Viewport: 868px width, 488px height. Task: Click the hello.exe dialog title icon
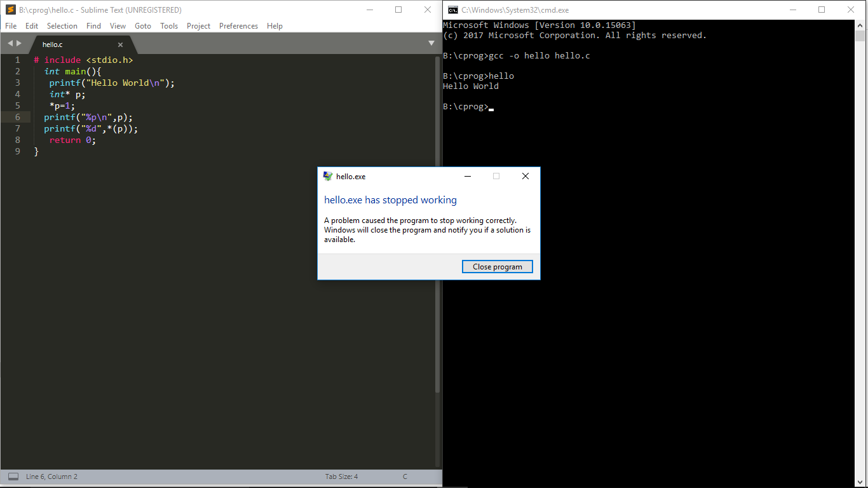[x=328, y=177]
